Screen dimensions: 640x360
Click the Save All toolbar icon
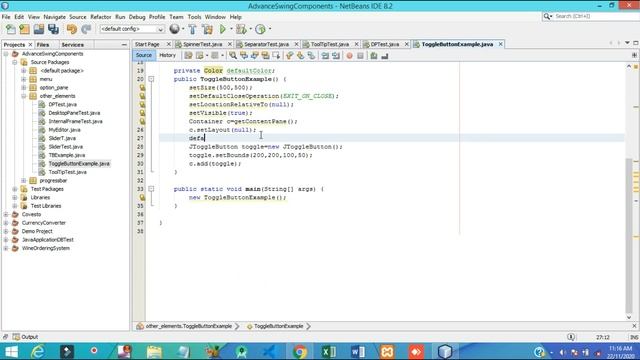53,29
